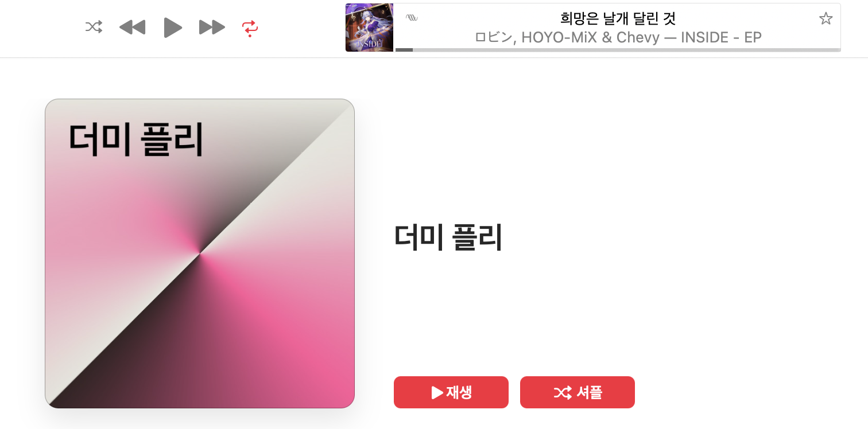Click the dark elapsed part of the progress bar

tap(404, 50)
